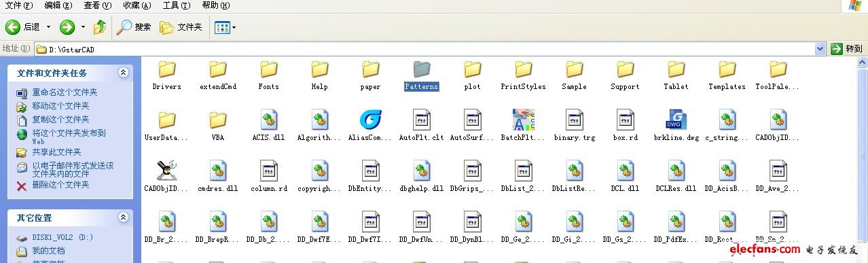Open the 查看(V) menu
Screen dimensions: 868x263
click(98, 5)
